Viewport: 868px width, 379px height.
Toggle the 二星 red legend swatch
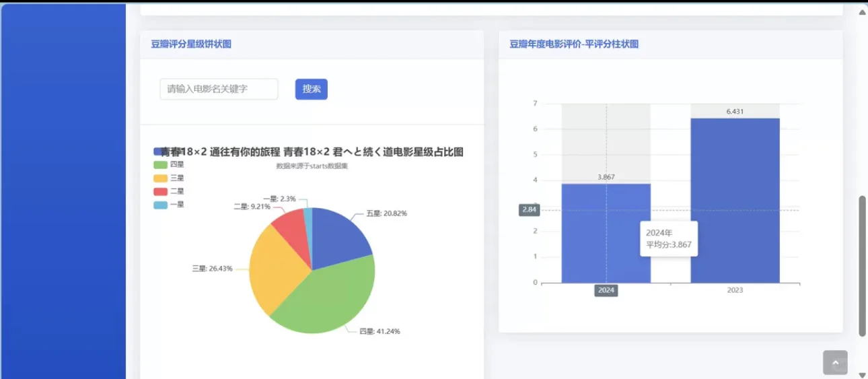click(x=160, y=191)
